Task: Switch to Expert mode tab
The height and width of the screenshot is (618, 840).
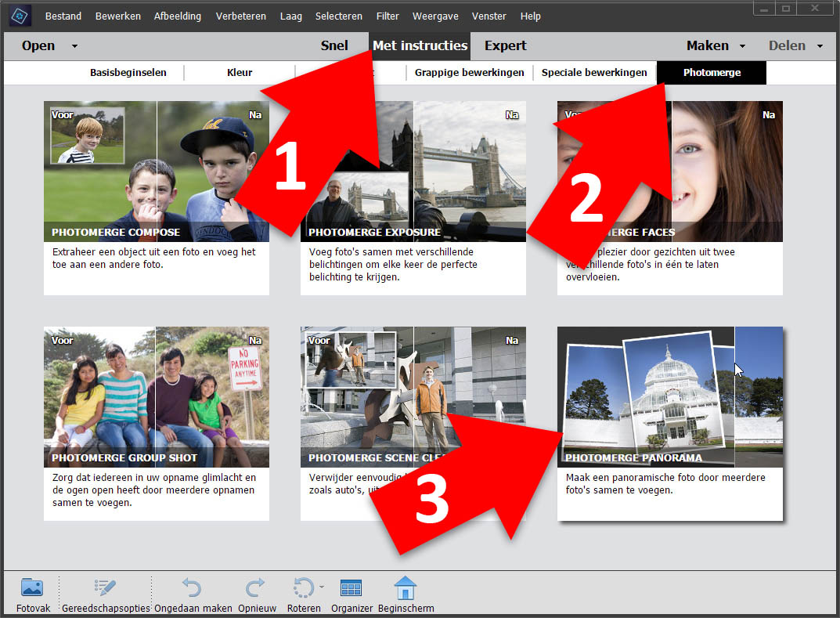Action: [x=505, y=45]
